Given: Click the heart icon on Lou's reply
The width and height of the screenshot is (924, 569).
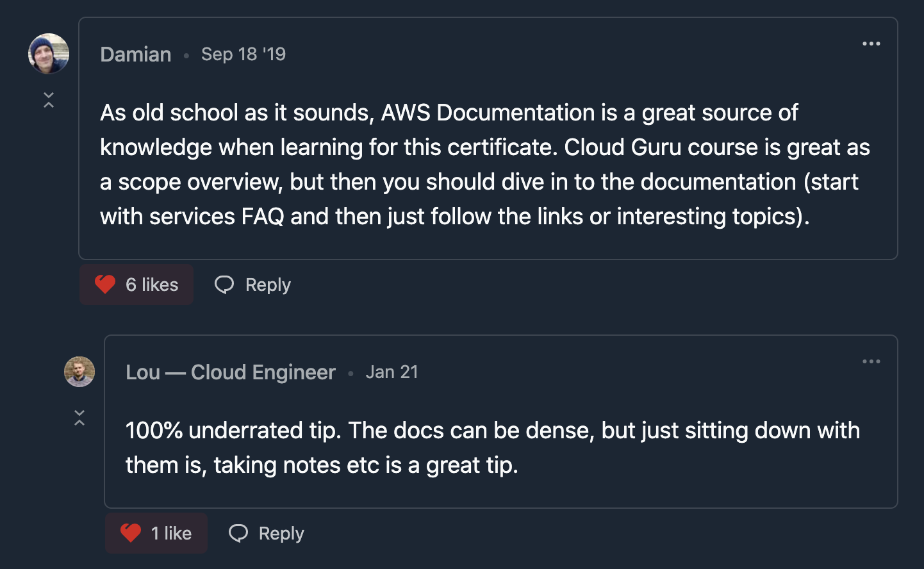Looking at the screenshot, I should coord(130,532).
